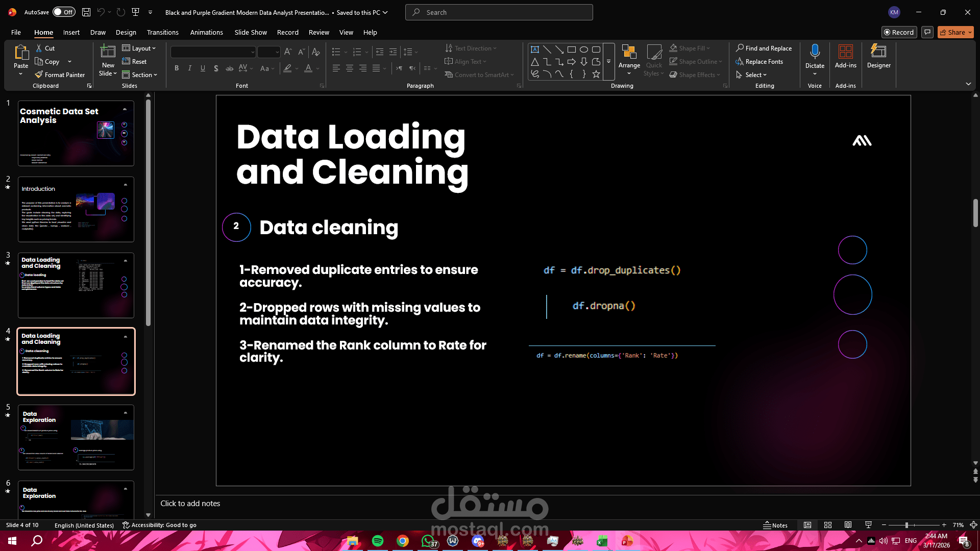
Task: Open the Transitions tab
Action: pos(162,32)
